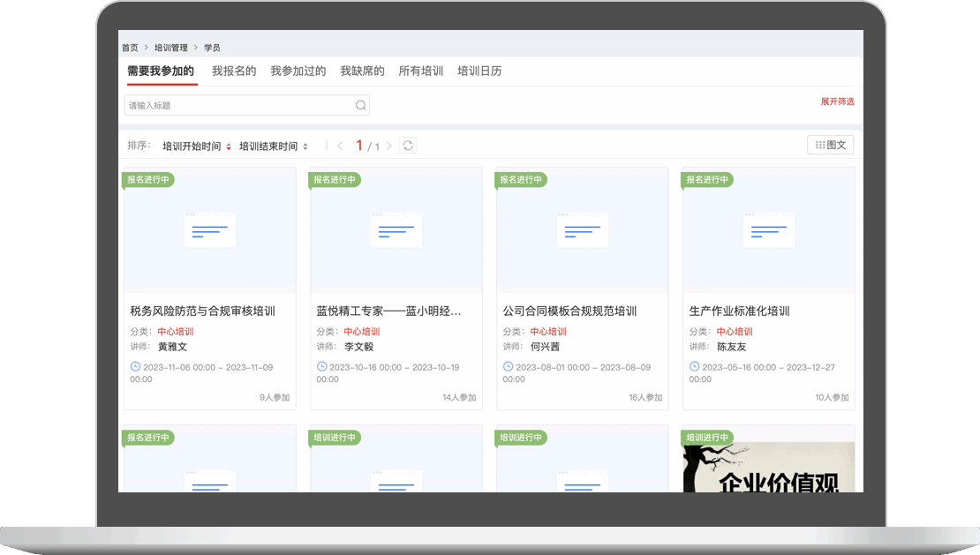Viewport: 980px width, 555px height.
Task: Switch to 我报名的 tab
Action: coord(234,71)
